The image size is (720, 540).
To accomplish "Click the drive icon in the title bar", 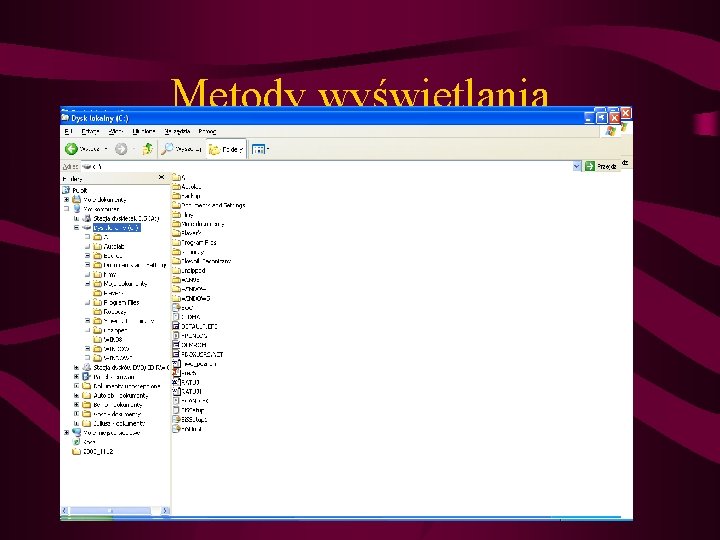I will pyautogui.click(x=65, y=118).
